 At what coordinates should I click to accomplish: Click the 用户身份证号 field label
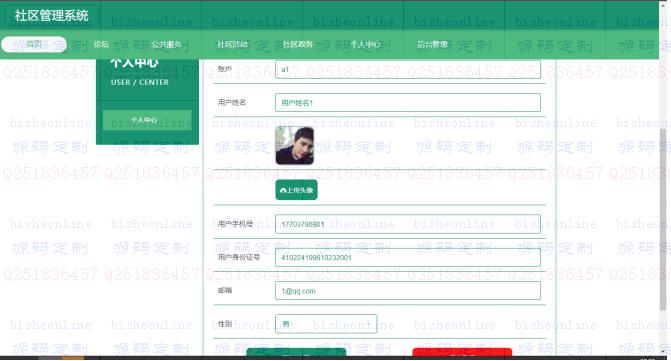point(239,257)
